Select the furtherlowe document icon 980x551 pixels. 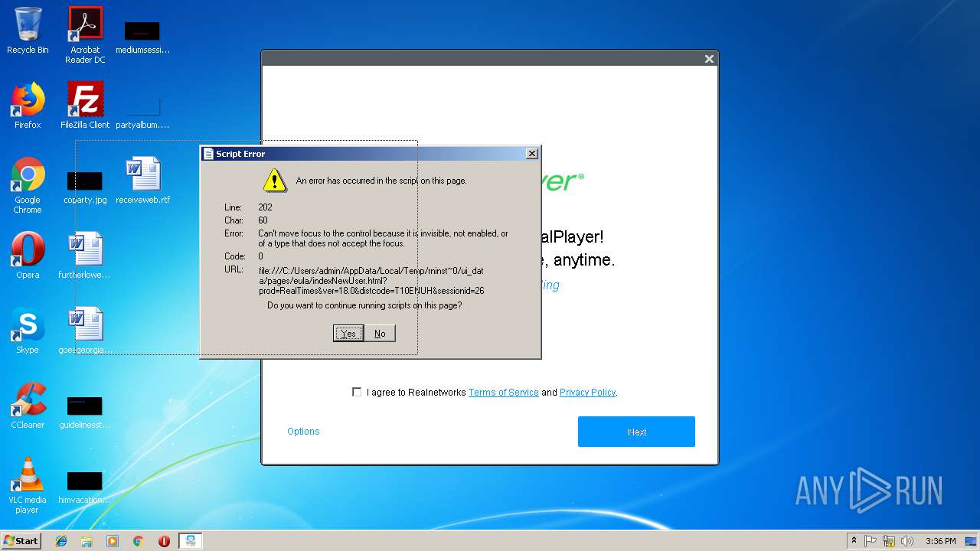pos(85,256)
